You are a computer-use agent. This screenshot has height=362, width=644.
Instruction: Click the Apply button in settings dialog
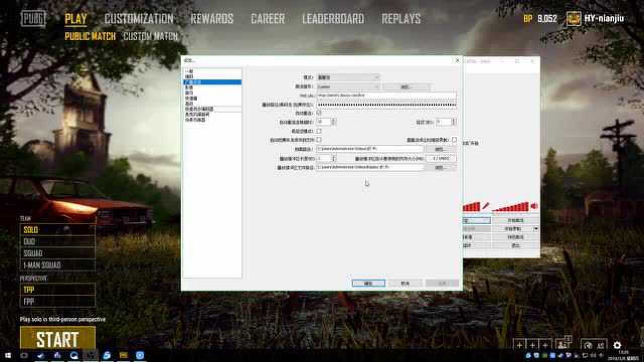(x=442, y=283)
